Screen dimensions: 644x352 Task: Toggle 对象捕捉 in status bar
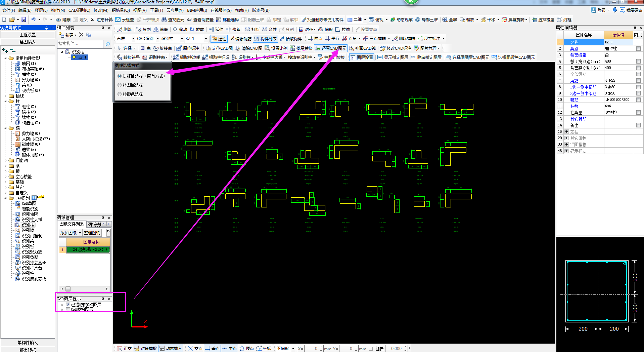pyautogui.click(x=145, y=348)
